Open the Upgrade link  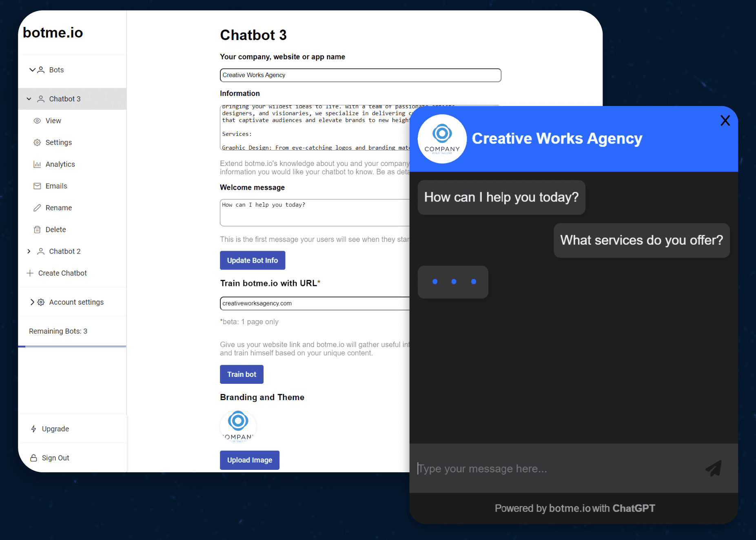pyautogui.click(x=55, y=429)
